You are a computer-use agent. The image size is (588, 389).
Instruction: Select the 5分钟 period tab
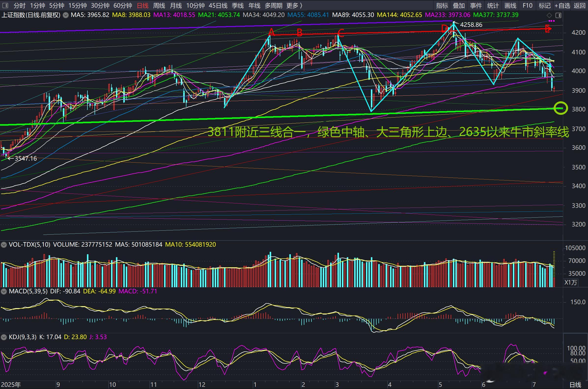pyautogui.click(x=56, y=5)
